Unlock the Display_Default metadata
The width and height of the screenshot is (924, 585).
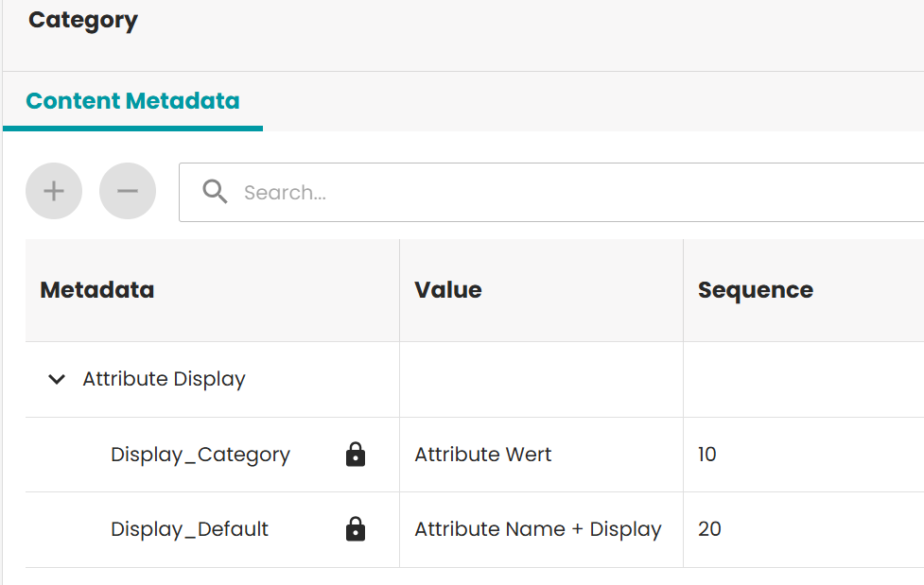(356, 529)
